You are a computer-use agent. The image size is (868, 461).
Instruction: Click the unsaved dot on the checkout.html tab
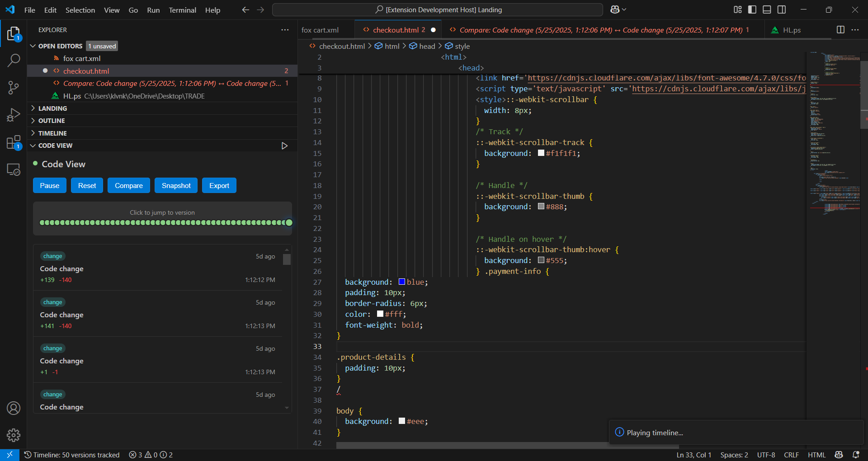click(433, 30)
